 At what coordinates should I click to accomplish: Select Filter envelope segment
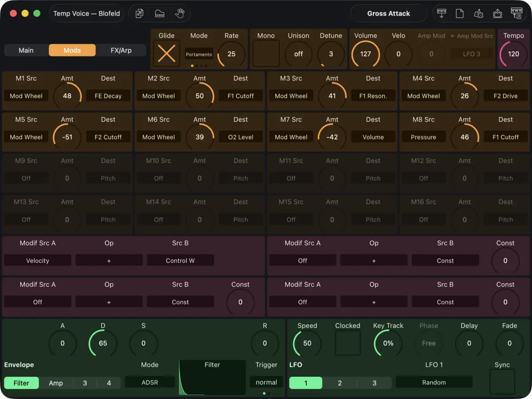(21, 383)
